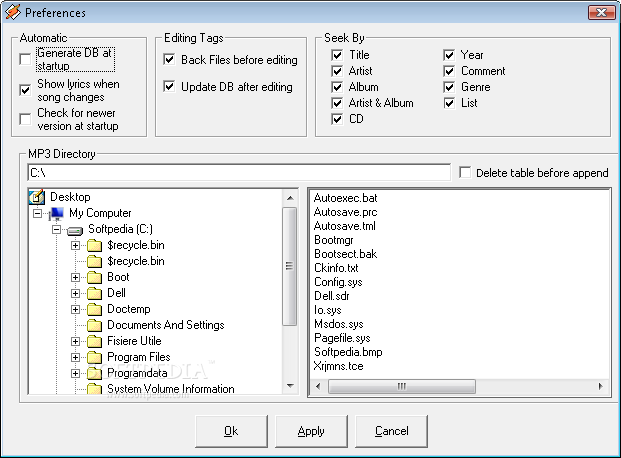Uncheck Seek By List
The height and width of the screenshot is (458, 621).
(449, 103)
